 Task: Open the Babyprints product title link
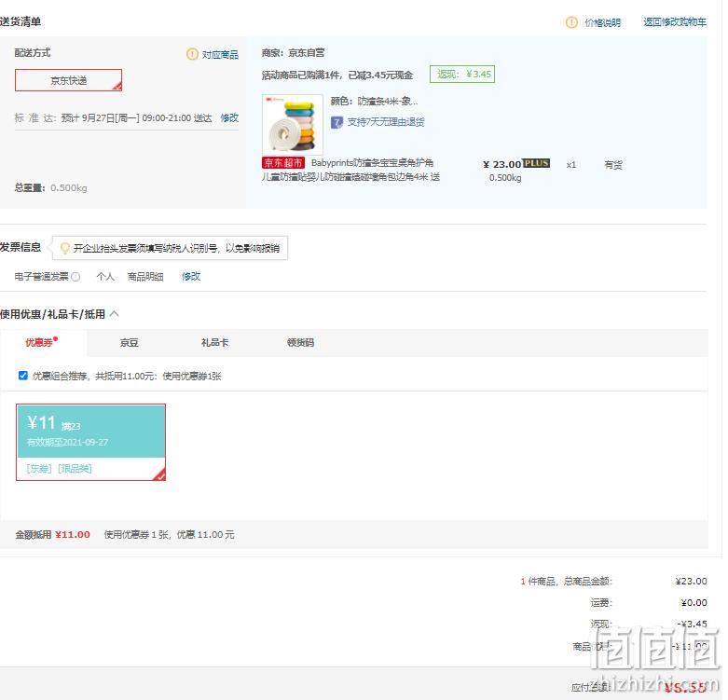(x=350, y=170)
